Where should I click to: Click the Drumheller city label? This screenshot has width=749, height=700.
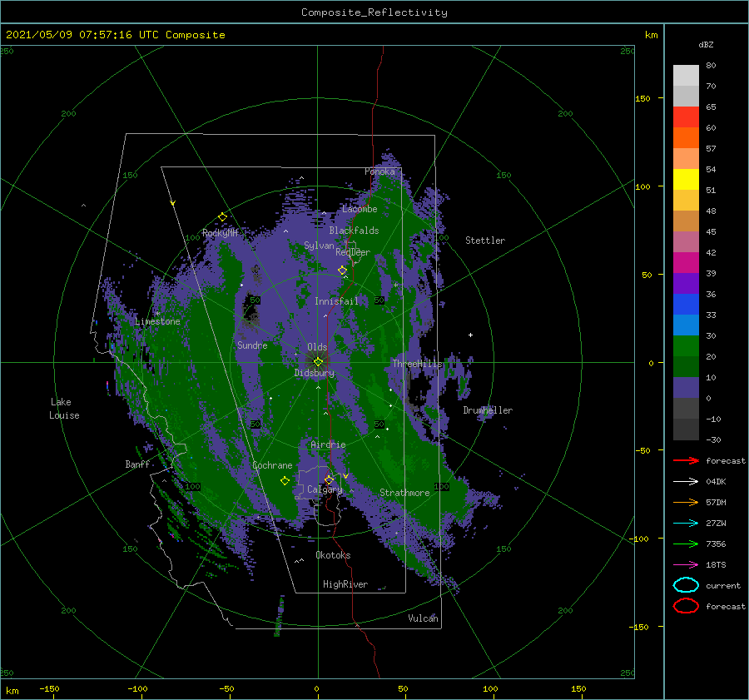488,410
